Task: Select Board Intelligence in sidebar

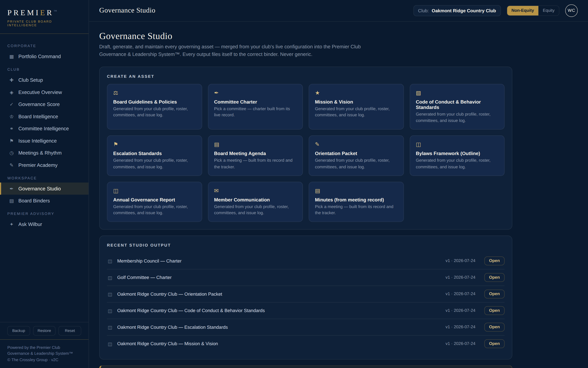Action: pos(44,117)
